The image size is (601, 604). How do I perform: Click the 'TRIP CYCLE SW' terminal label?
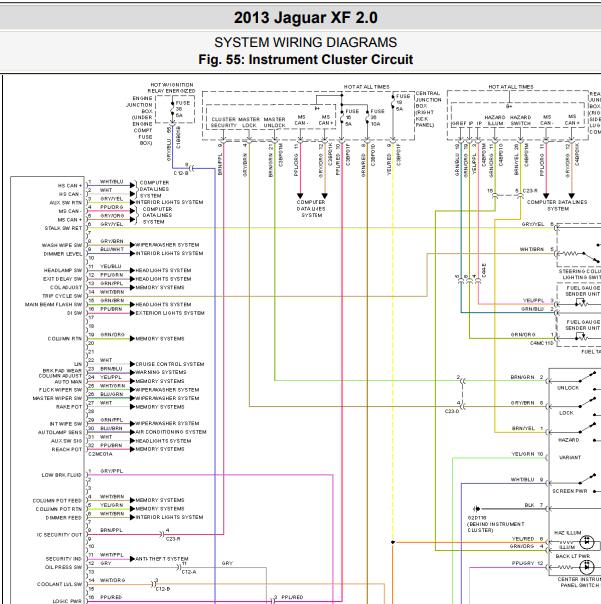click(x=62, y=296)
